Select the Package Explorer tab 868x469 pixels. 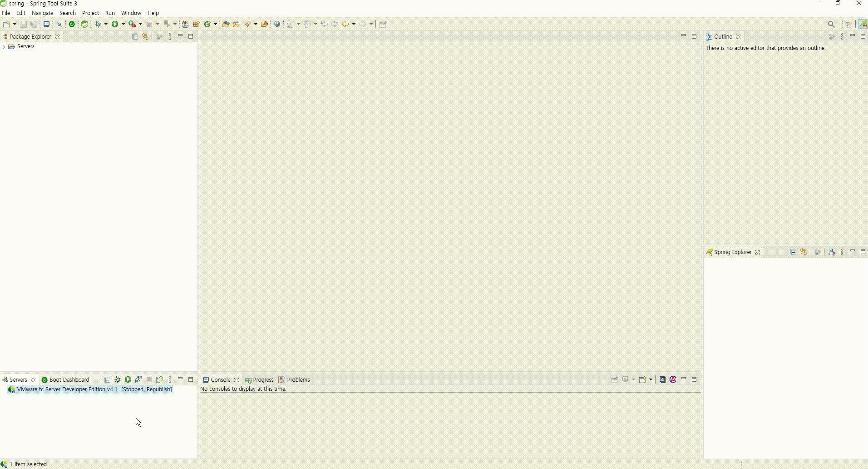(30, 37)
